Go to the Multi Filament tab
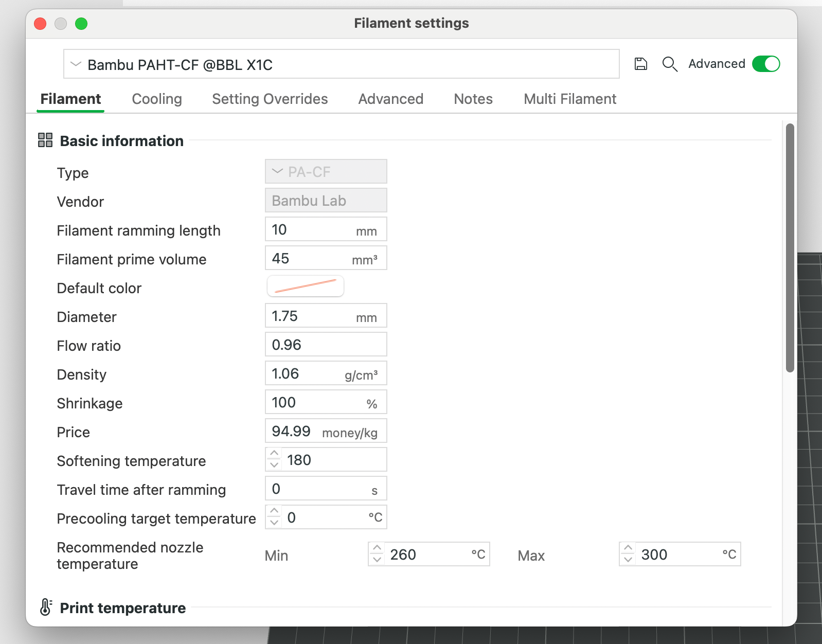 click(x=570, y=99)
